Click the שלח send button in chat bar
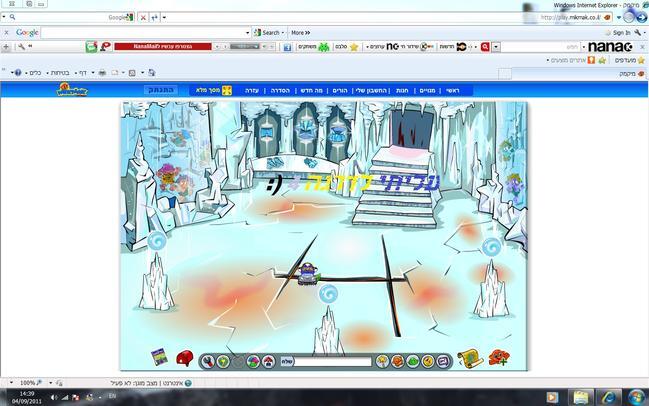 click(287, 361)
